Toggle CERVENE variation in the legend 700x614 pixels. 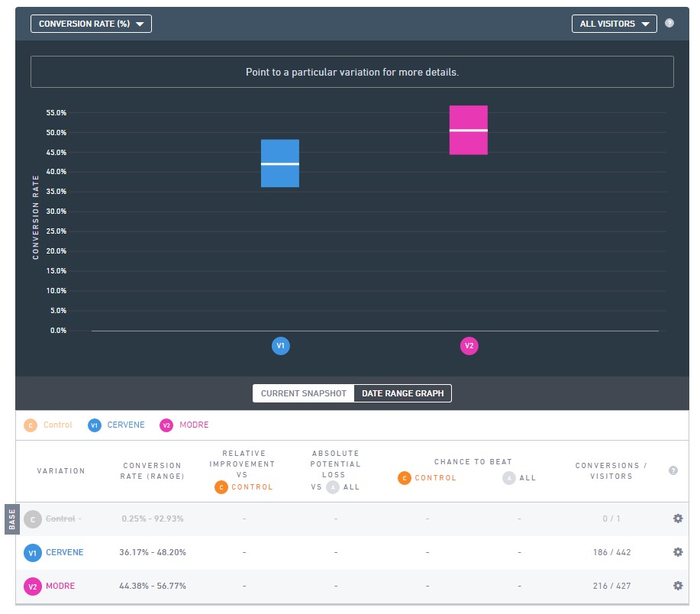tap(117, 425)
